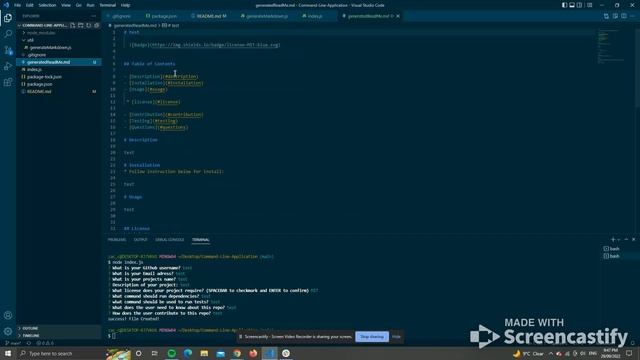640x360 pixels.
Task: Click the New File icon in Explorer header
Action: [73, 25]
